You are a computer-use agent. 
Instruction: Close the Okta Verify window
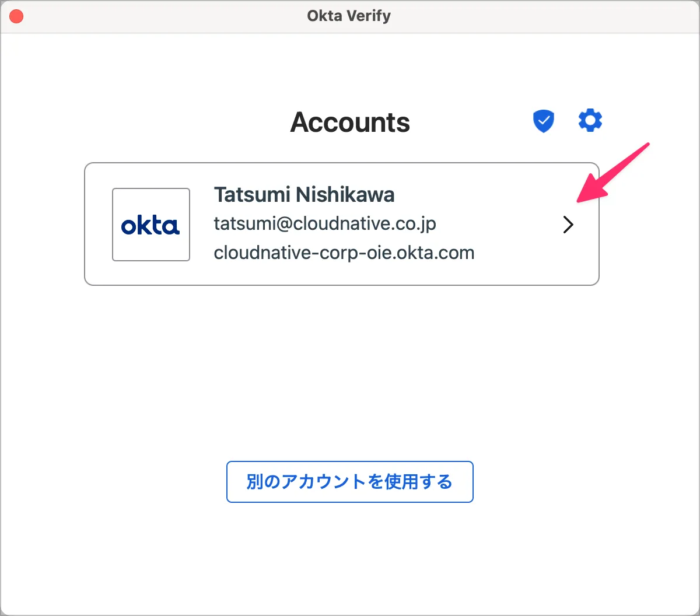pos(16,16)
